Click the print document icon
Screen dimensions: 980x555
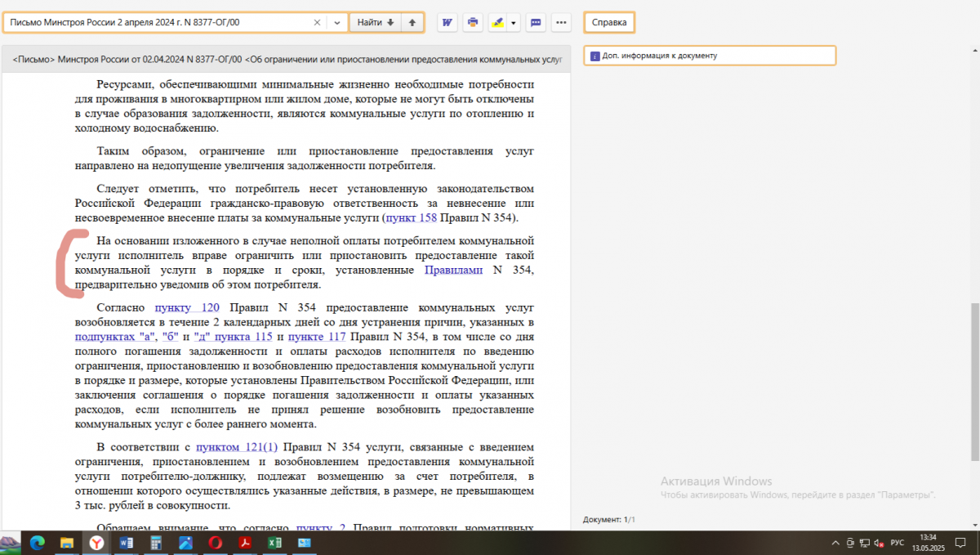(x=472, y=23)
